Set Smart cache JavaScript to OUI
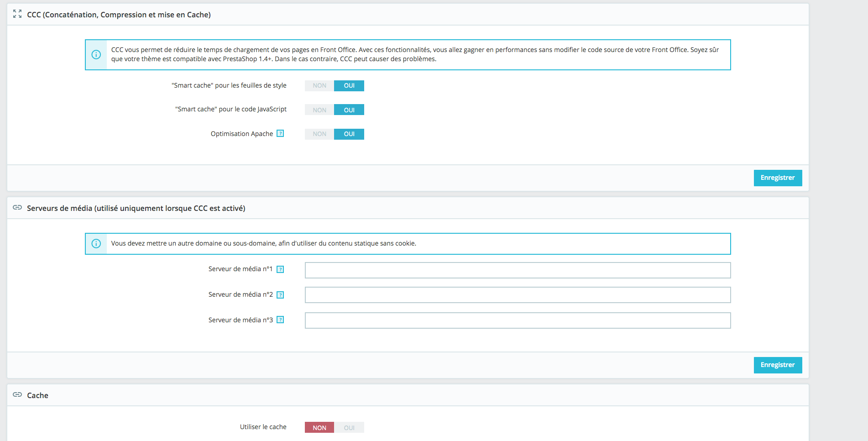The height and width of the screenshot is (441, 868). coord(349,110)
